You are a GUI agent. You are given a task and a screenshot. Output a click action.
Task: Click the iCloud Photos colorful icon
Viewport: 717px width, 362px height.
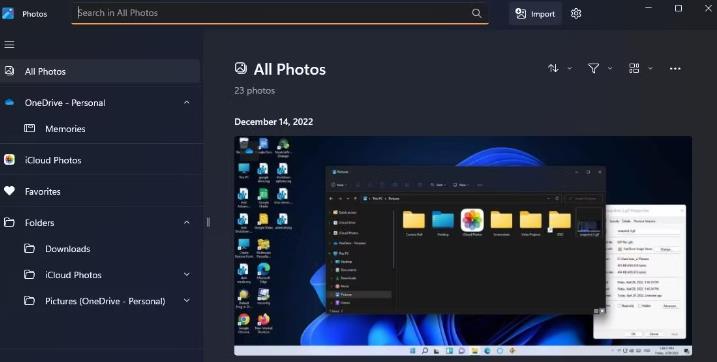tap(9, 160)
